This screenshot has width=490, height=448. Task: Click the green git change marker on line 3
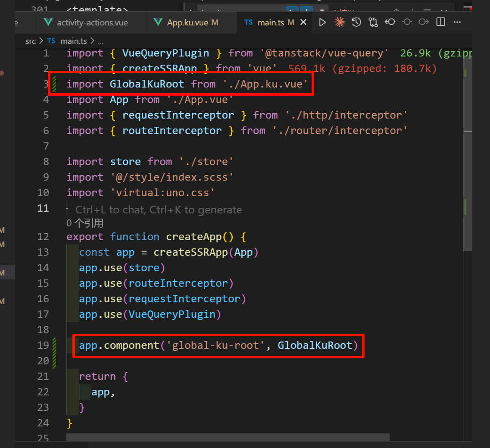(x=54, y=84)
